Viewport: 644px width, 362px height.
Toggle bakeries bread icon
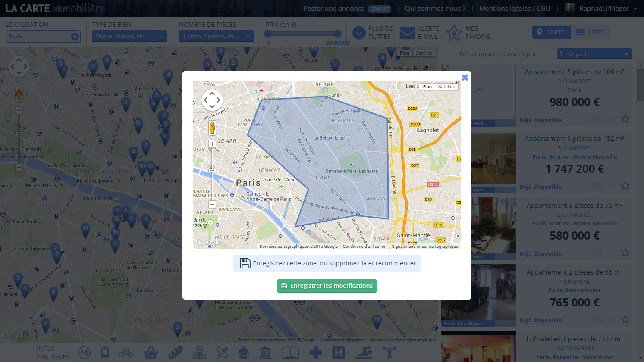(176, 353)
